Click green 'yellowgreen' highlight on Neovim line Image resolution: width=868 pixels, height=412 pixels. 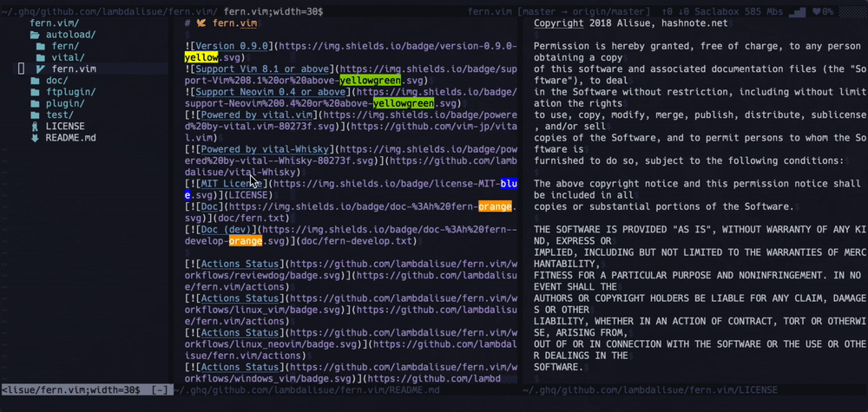tap(404, 103)
